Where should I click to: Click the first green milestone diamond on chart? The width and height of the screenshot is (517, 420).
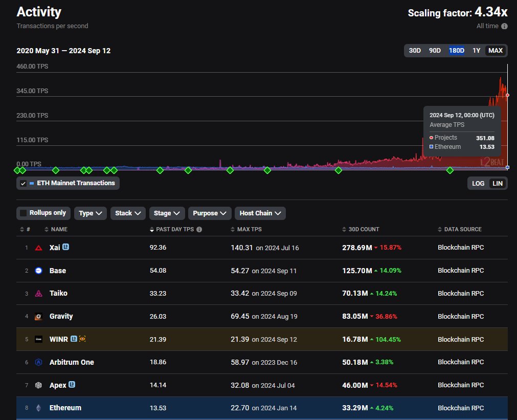[17, 170]
